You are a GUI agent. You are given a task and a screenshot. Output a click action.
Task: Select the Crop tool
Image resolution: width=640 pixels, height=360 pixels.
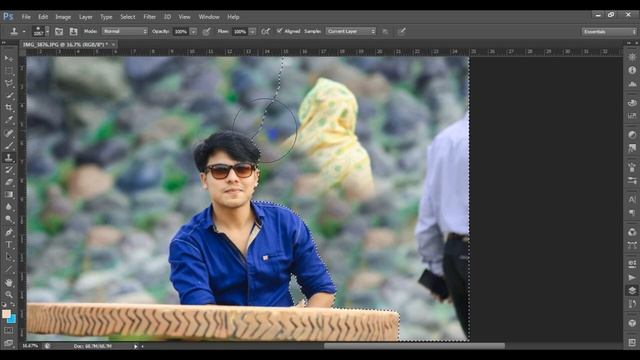point(9,108)
